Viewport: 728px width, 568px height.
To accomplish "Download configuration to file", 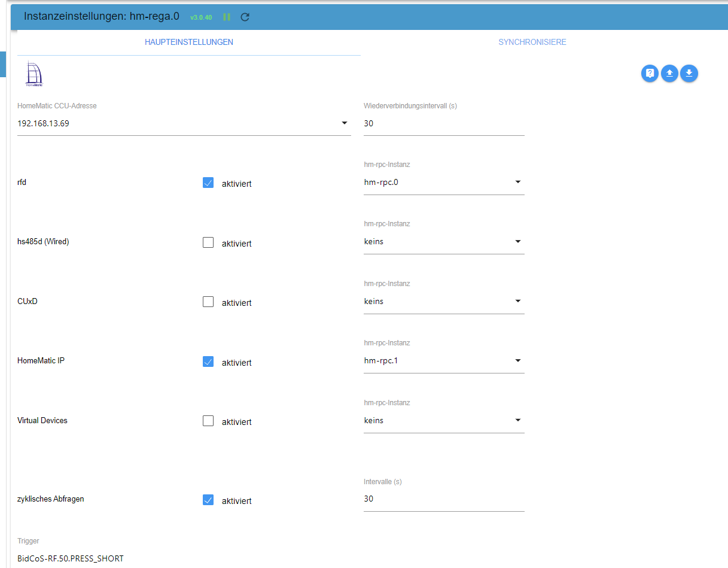I will tap(689, 74).
